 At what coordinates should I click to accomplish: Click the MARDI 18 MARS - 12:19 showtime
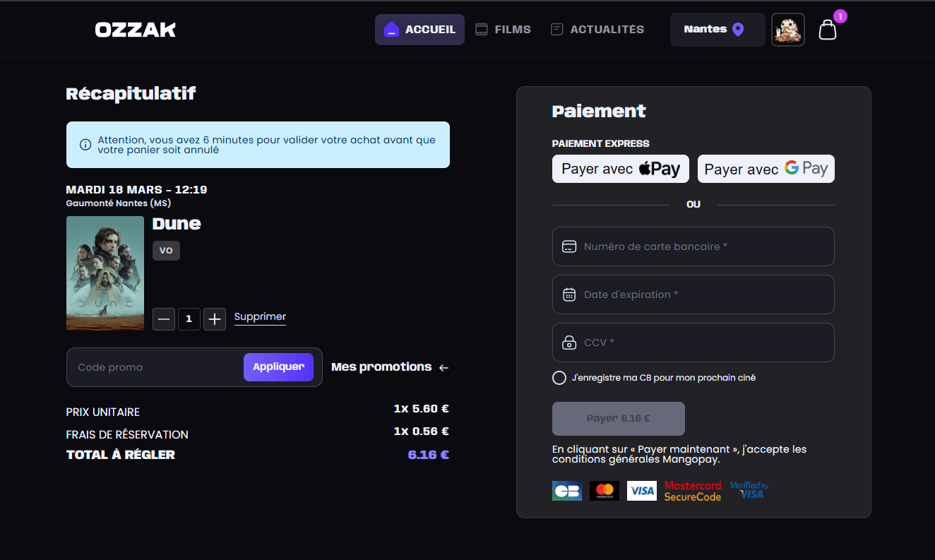pos(136,190)
